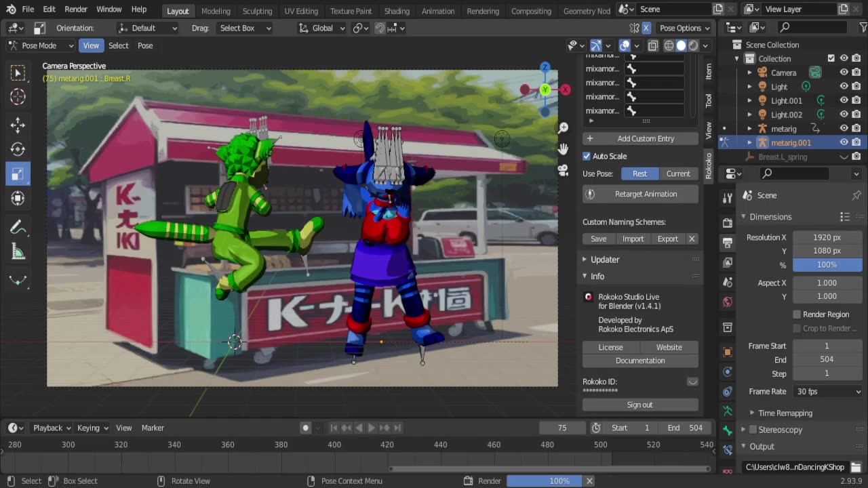The width and height of the screenshot is (868, 488).
Task: Select the Annotate pencil tool
Action: [x=18, y=228]
